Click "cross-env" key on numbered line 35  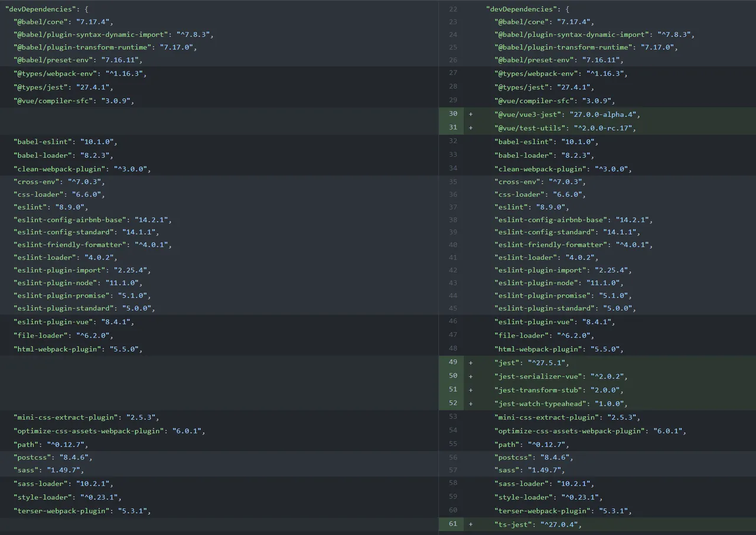[x=517, y=181]
